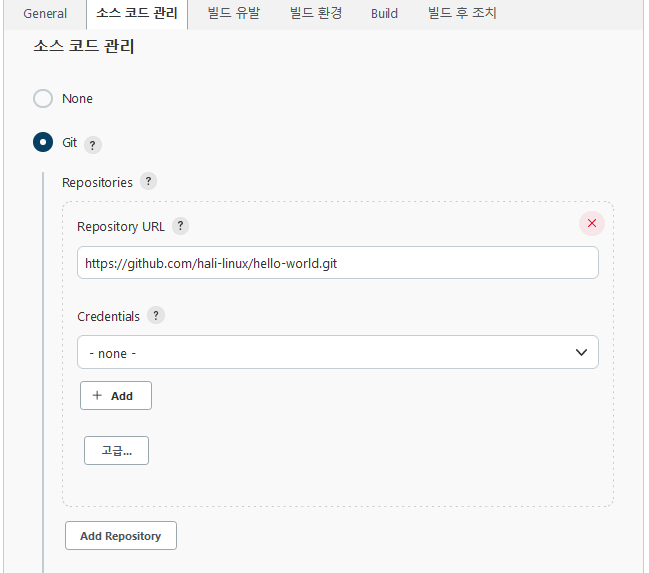
Task: Open help for the Git option
Action: coord(93,145)
